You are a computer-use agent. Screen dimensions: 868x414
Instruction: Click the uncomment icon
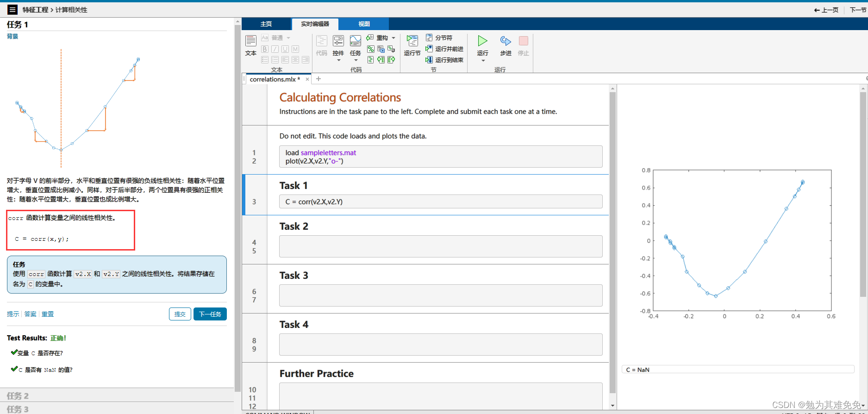tap(381, 49)
